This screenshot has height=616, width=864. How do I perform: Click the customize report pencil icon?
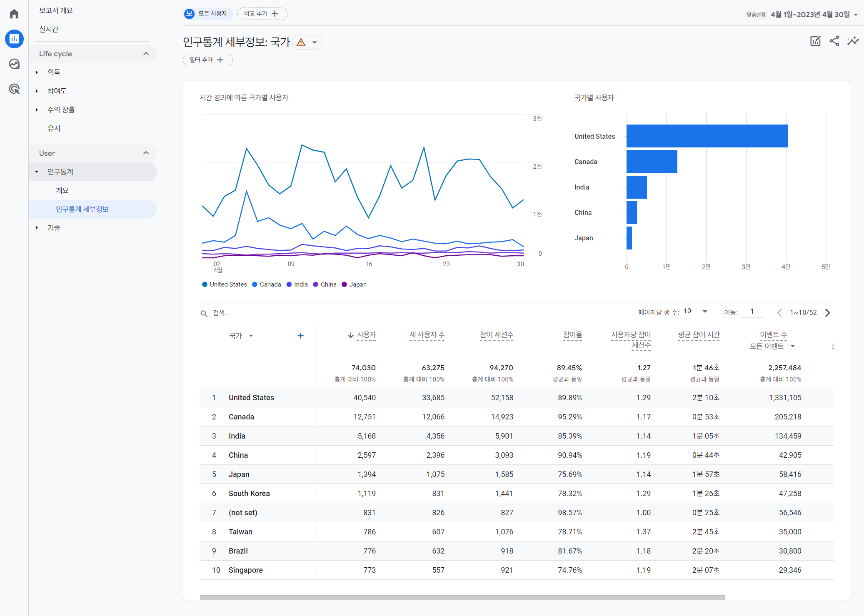[x=815, y=41]
